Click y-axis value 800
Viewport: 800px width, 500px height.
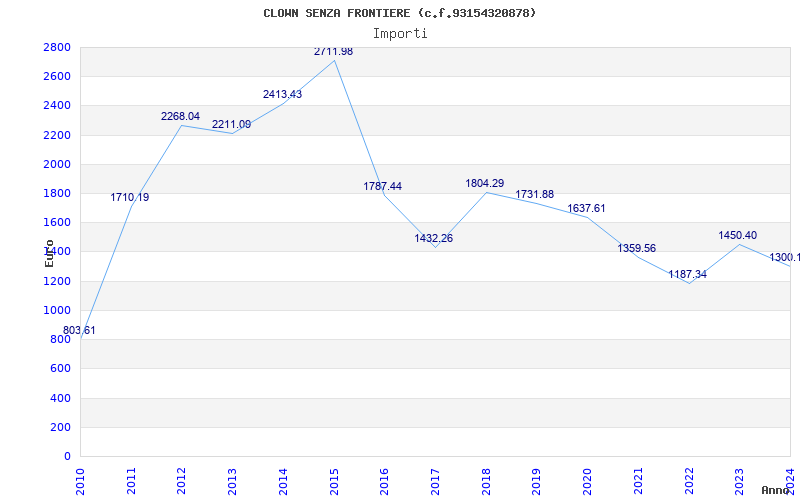[x=60, y=339]
